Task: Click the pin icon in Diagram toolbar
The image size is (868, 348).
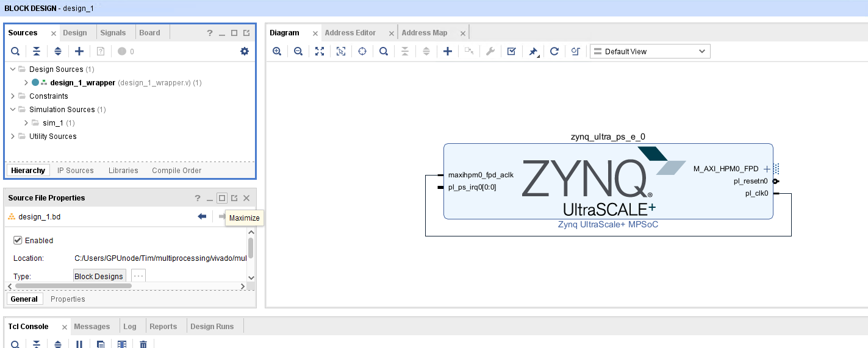Action: point(533,52)
